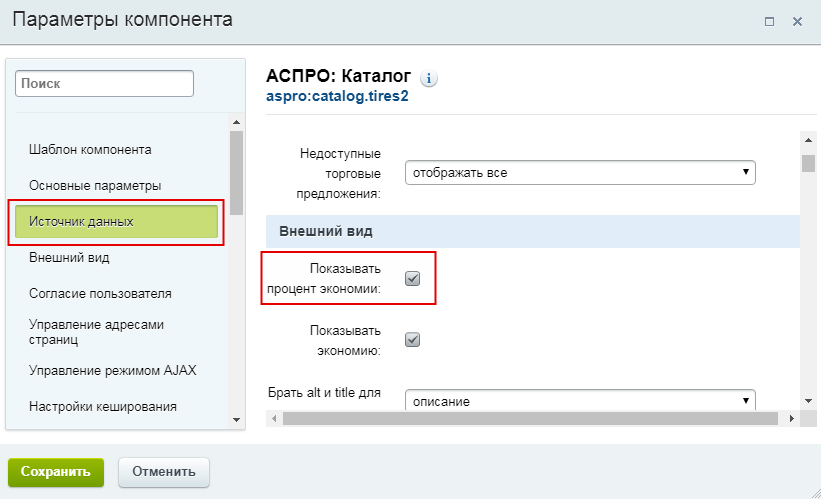Open the Брать alt и title dropdown
This screenshot has height=499, width=821.
click(x=580, y=400)
